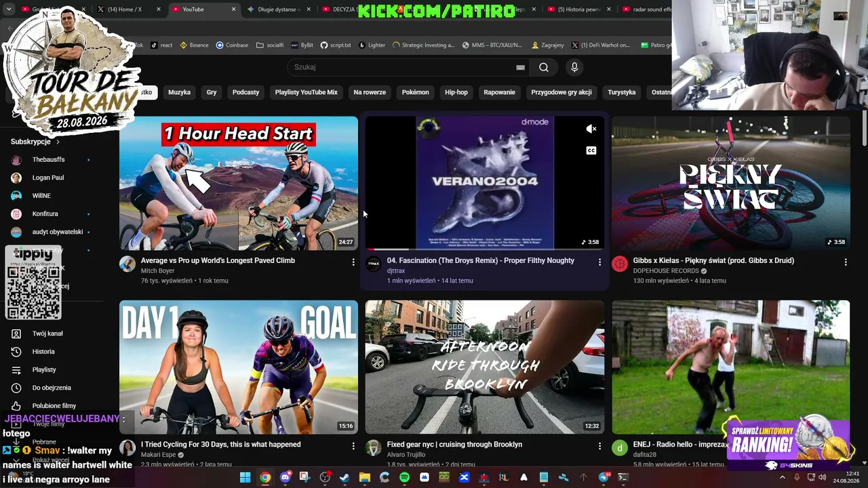
Task: Open djttrax channel avatar under video
Action: (x=374, y=264)
